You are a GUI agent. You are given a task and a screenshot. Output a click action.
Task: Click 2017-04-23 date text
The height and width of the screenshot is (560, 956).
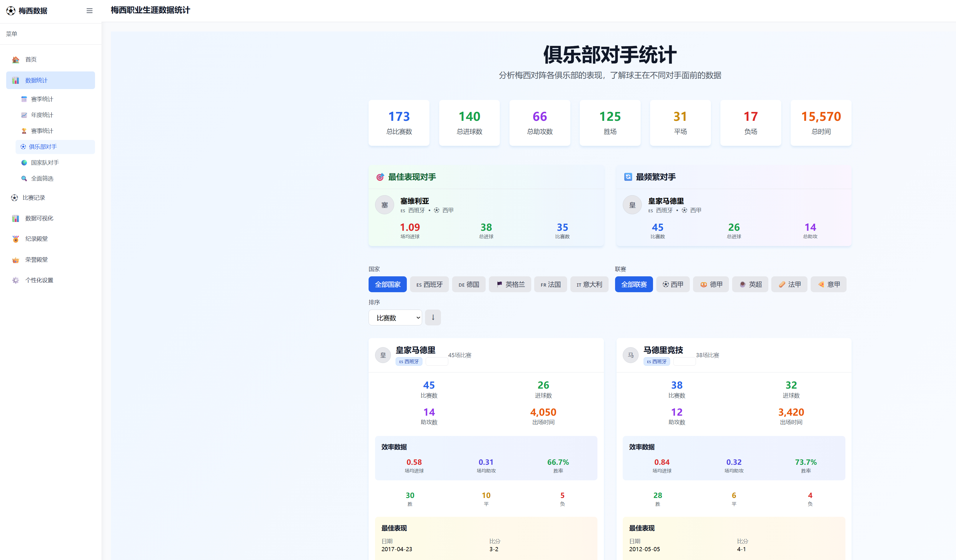tap(397, 549)
